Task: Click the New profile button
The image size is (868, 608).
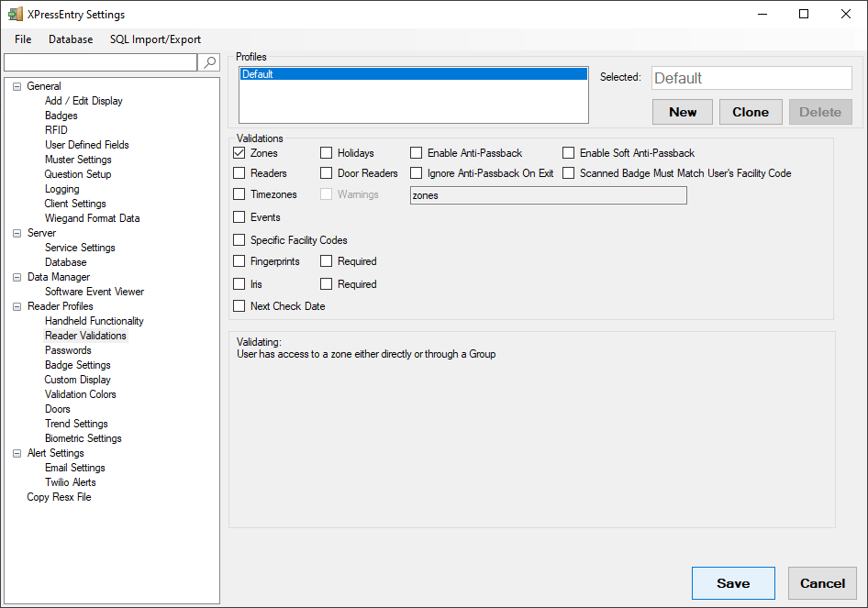Action: pos(683,112)
